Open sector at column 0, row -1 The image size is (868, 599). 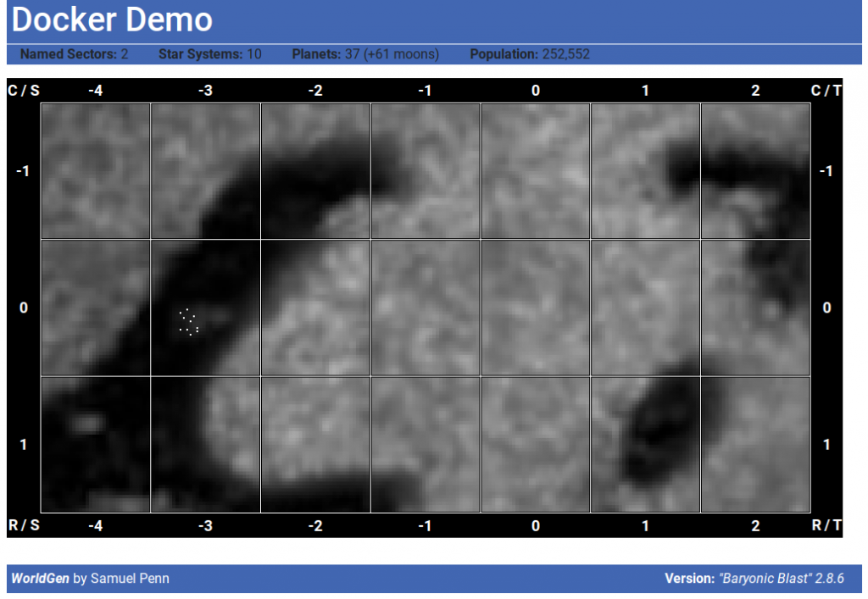click(x=536, y=171)
